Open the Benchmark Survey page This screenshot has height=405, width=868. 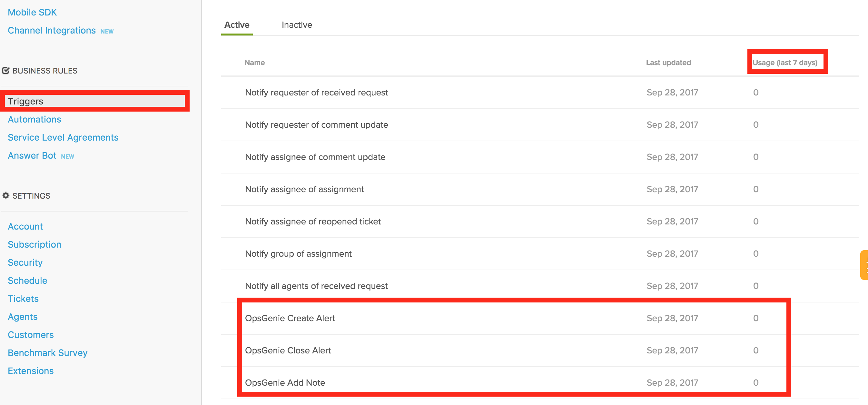[x=47, y=352]
